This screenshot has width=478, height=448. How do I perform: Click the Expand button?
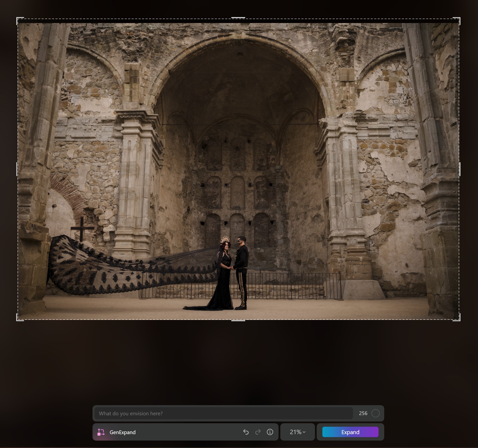tap(350, 432)
